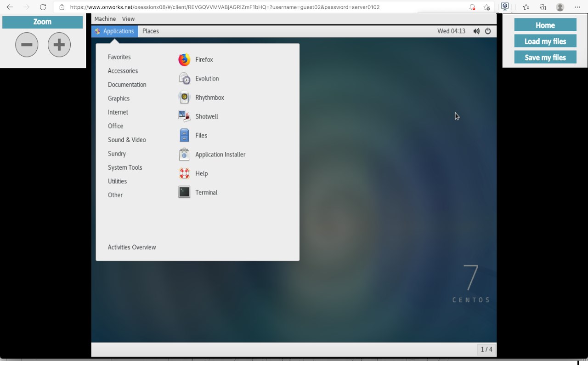The width and height of the screenshot is (588, 368).
Task: Zoom in with the plus button
Action: pos(59,45)
